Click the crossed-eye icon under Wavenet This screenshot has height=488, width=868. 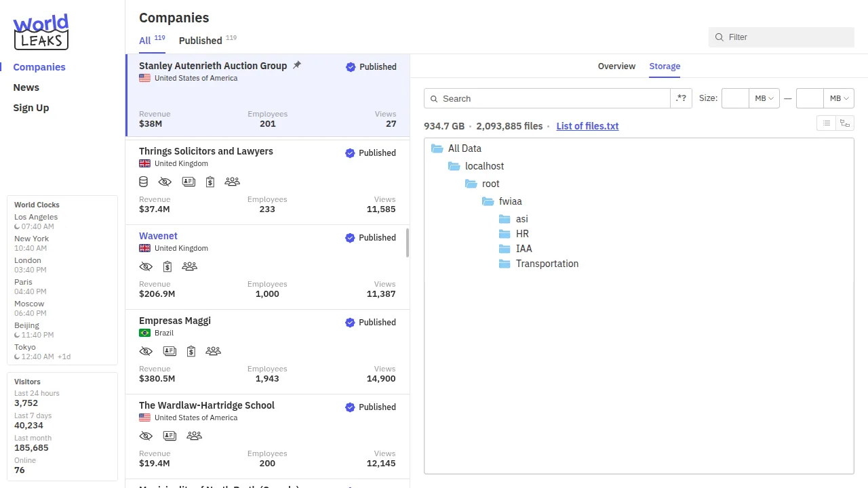click(146, 266)
